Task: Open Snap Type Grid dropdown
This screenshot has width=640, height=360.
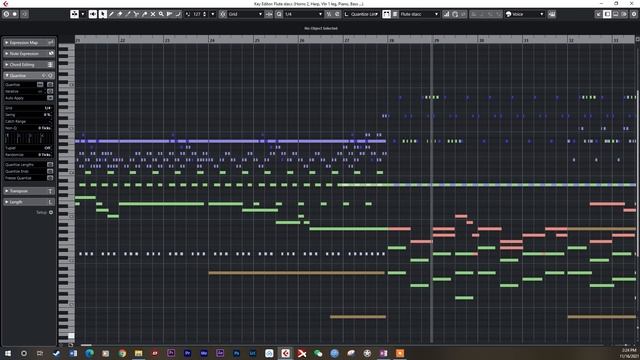Action: pos(245,14)
